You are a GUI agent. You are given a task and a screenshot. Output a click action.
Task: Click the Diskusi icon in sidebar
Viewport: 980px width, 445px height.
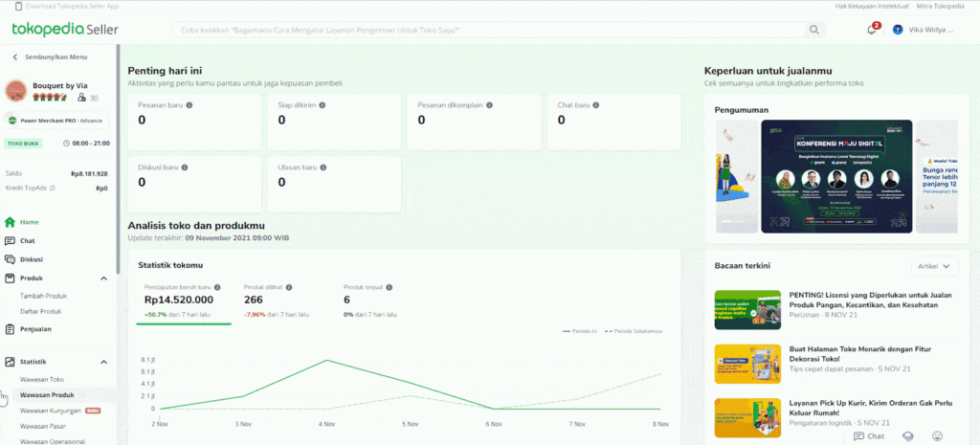(x=10, y=259)
